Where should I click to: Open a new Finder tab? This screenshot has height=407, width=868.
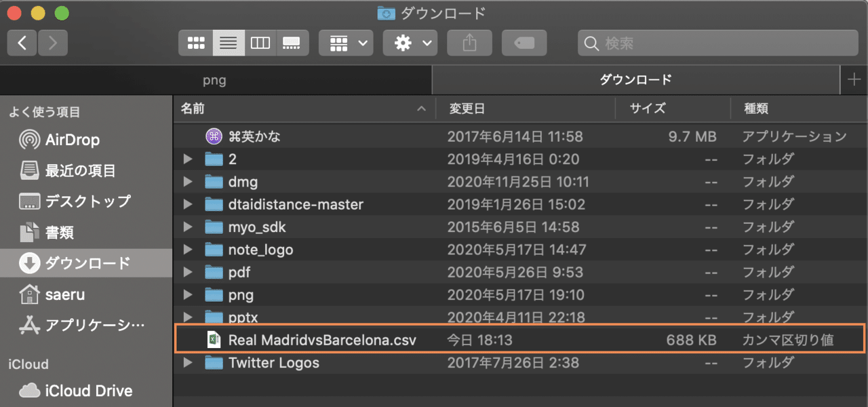point(855,79)
